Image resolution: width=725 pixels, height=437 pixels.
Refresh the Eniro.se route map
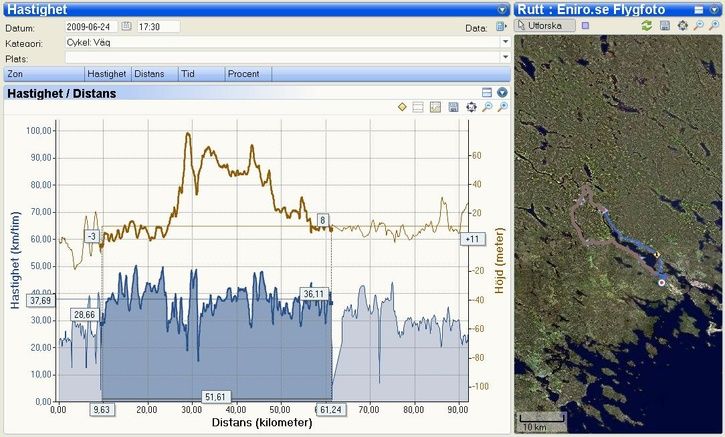(x=647, y=25)
